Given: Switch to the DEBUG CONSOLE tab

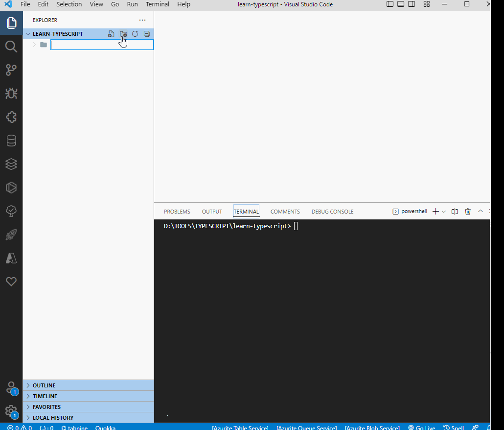Looking at the screenshot, I should coord(332,212).
